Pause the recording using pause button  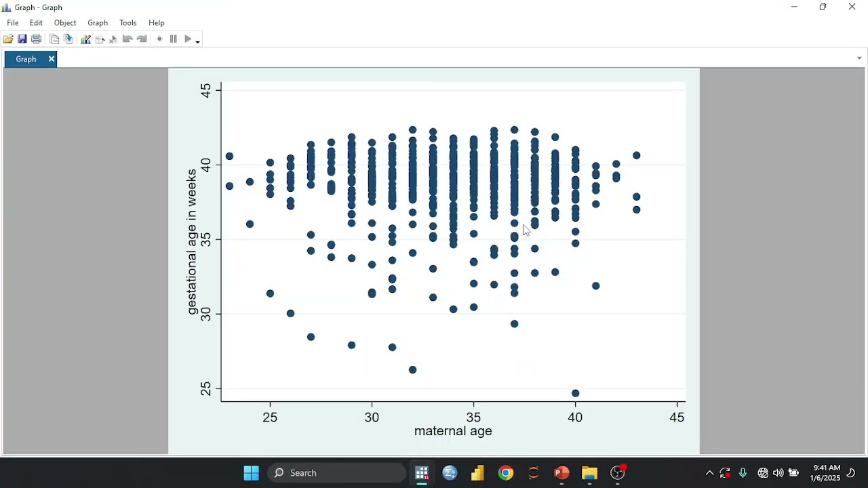(174, 39)
